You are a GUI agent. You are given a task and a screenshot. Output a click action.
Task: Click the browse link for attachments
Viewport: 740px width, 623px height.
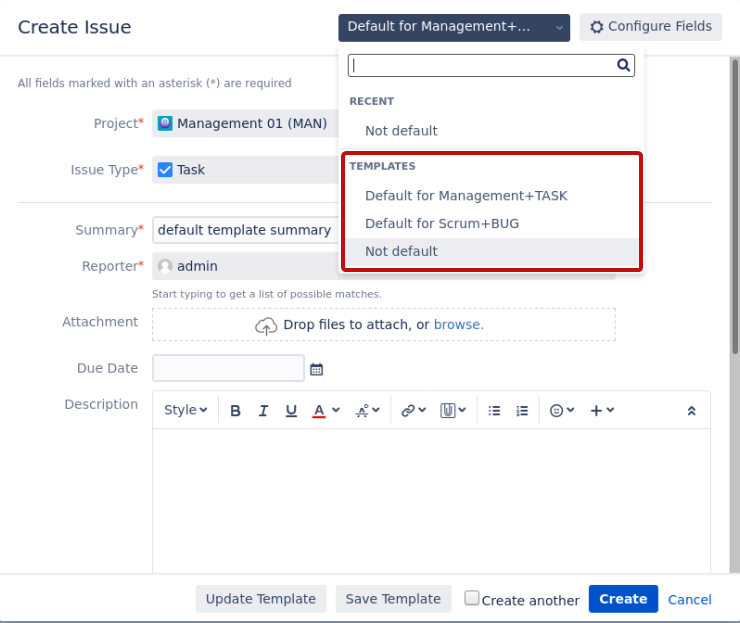point(458,325)
